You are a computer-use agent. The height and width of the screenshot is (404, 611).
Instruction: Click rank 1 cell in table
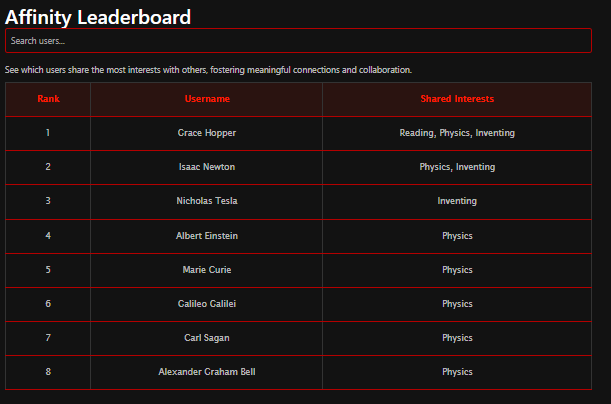pos(48,133)
